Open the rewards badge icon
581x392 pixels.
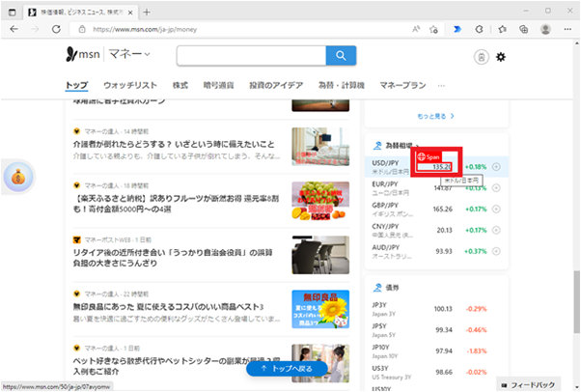(481, 57)
